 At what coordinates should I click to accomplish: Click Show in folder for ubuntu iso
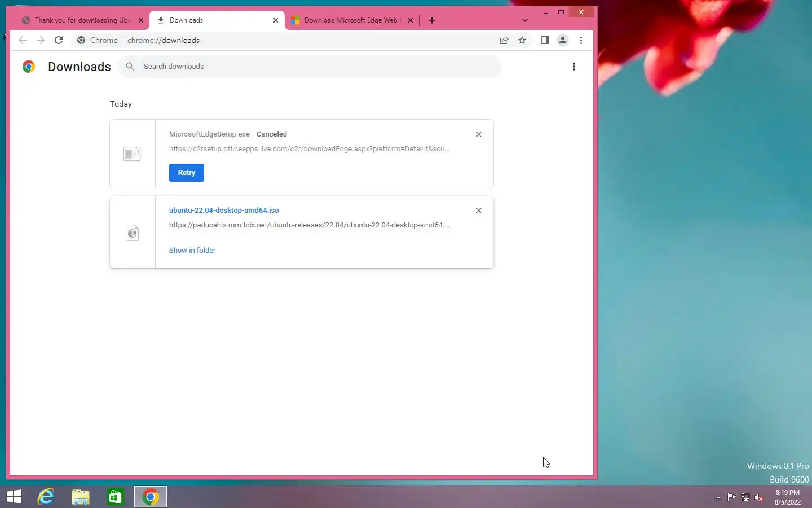[192, 250]
